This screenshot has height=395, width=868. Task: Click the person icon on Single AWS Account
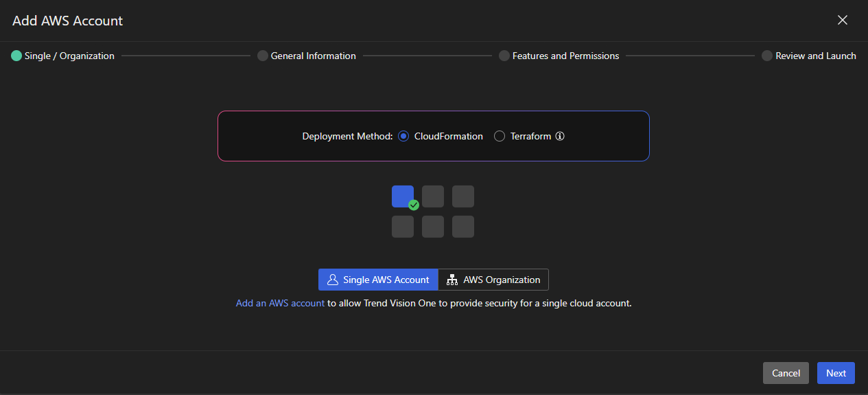tap(333, 280)
